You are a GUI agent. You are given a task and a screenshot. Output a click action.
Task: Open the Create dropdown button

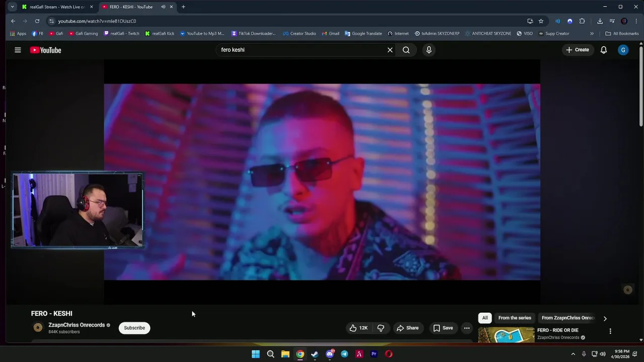(577, 50)
